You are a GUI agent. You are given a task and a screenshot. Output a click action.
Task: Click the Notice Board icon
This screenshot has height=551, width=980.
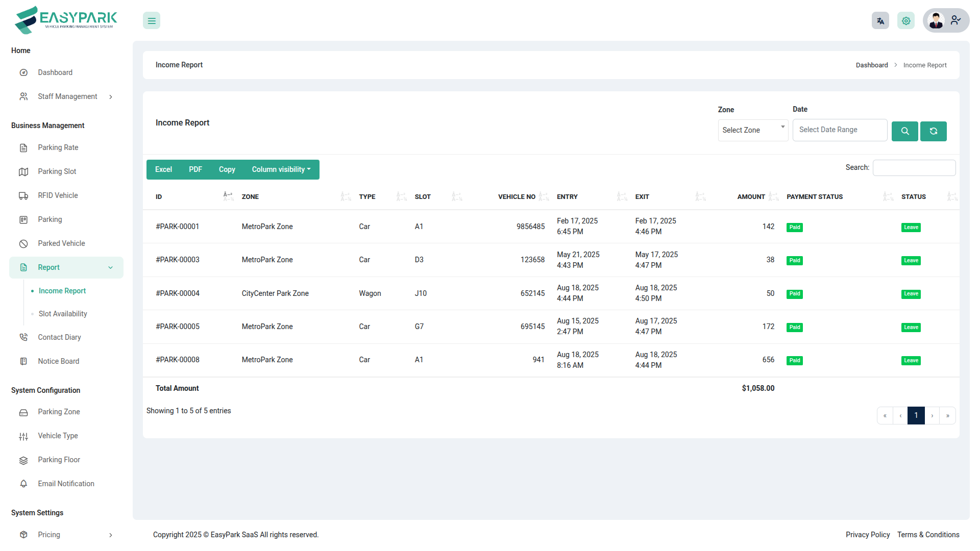click(23, 361)
